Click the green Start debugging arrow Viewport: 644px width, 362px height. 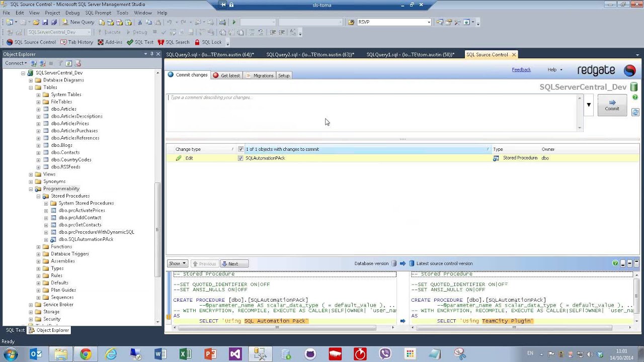point(234,22)
